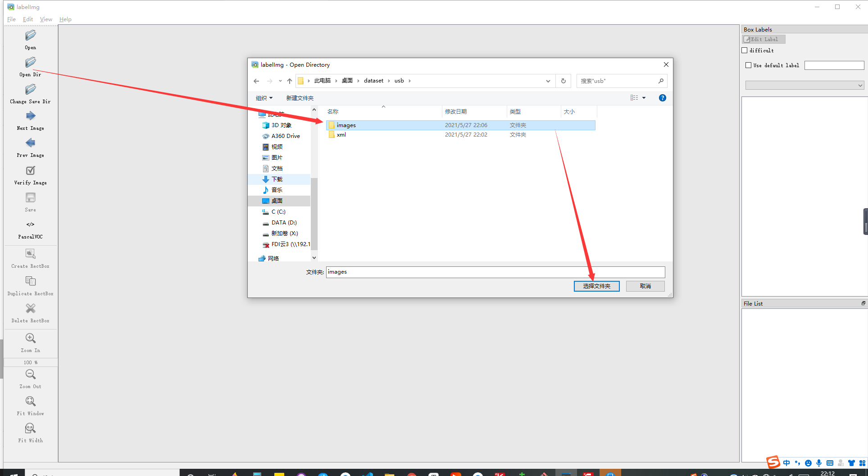Image resolution: width=868 pixels, height=476 pixels.
Task: Open the 组织 dropdown menu
Action: point(264,98)
